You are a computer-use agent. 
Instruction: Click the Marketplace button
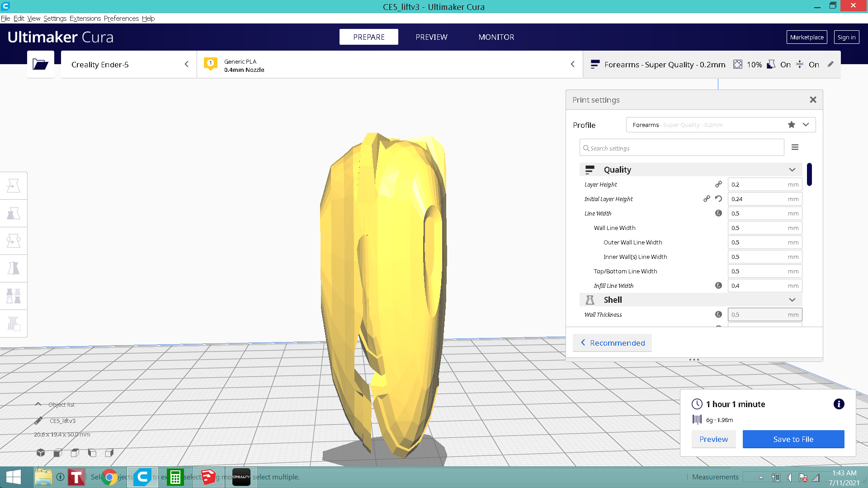[807, 37]
